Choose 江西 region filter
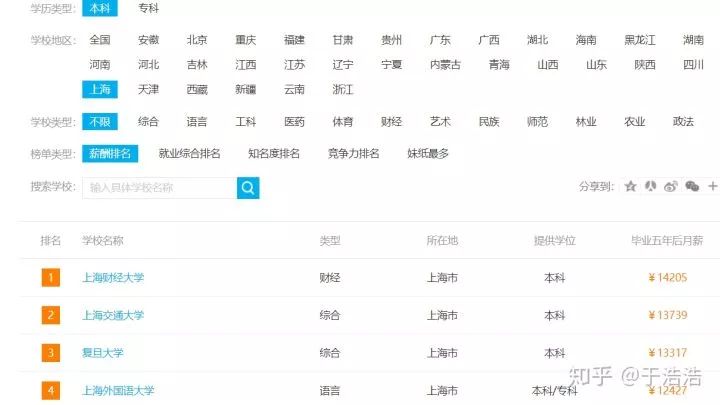This screenshot has width=720, height=405. coord(246,65)
